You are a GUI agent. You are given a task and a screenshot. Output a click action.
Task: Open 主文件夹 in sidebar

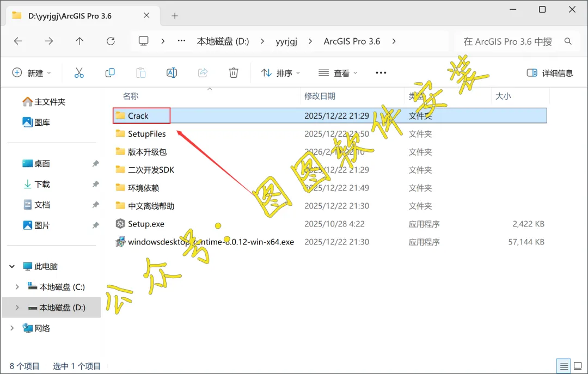coord(44,102)
